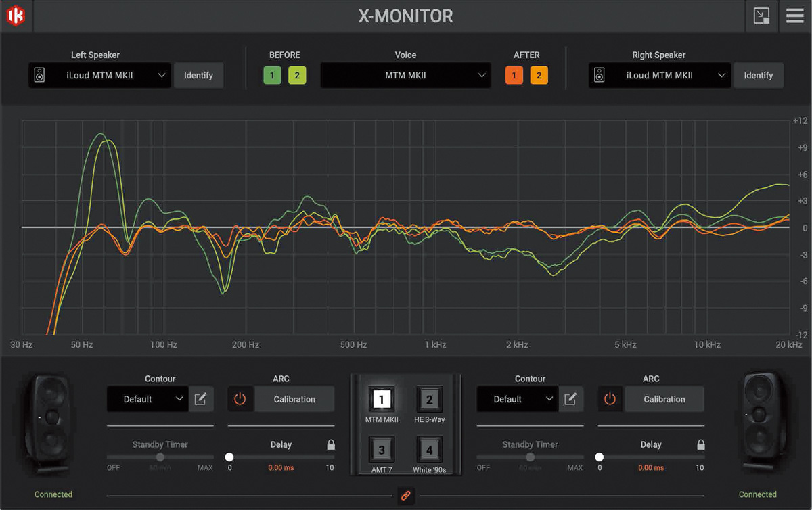This screenshot has height=510, width=812.
Task: Open the right Contour Default dropdown
Action: (x=517, y=399)
